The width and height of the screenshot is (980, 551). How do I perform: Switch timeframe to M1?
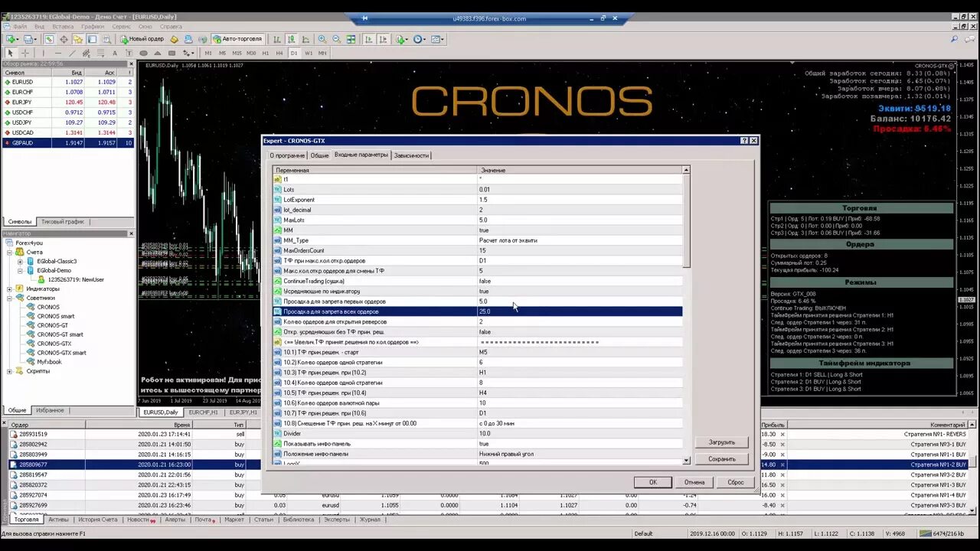tap(208, 53)
